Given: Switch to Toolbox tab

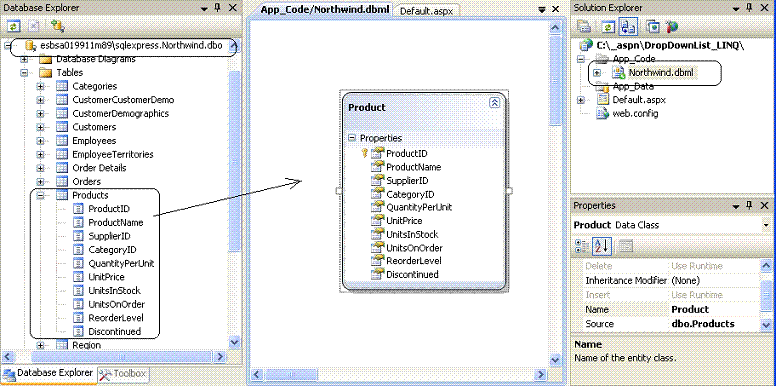Looking at the screenshot, I should point(123,374).
